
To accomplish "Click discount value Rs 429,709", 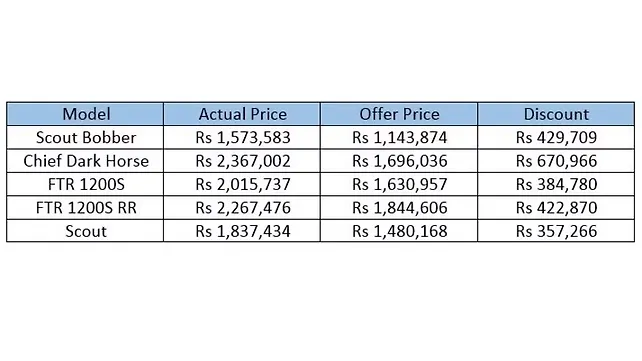I will (556, 138).
